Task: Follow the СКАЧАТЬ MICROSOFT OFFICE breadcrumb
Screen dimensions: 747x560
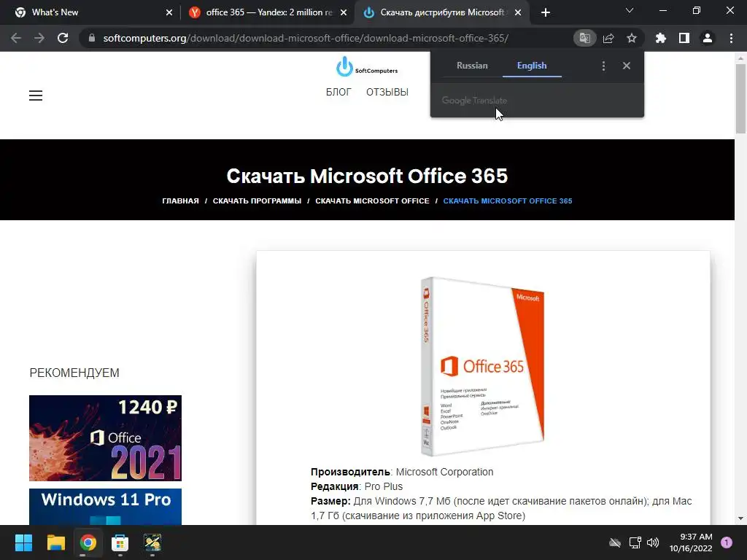Action: click(372, 201)
